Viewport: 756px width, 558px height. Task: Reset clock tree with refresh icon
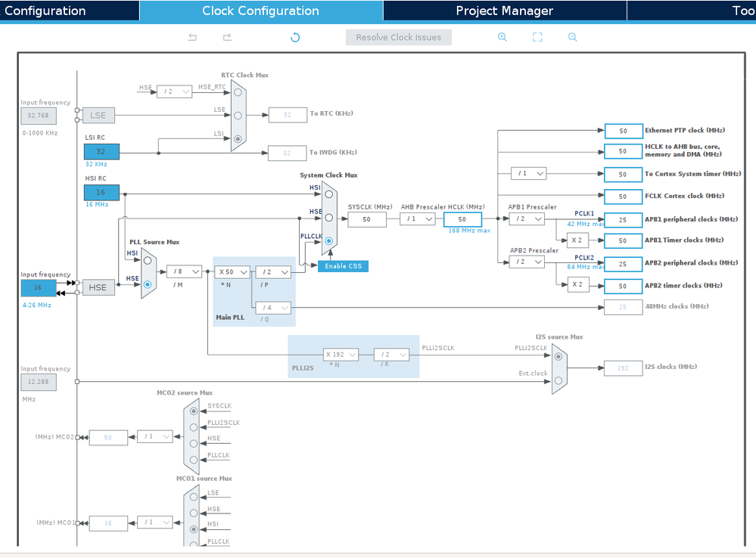(x=294, y=36)
